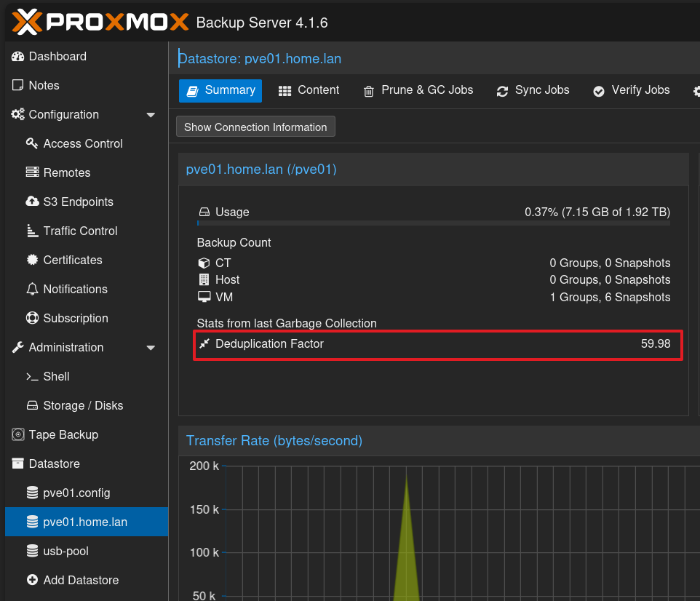Viewport: 700px width, 601px height.
Task: Choose Add Datastore in sidebar
Action: click(x=80, y=581)
